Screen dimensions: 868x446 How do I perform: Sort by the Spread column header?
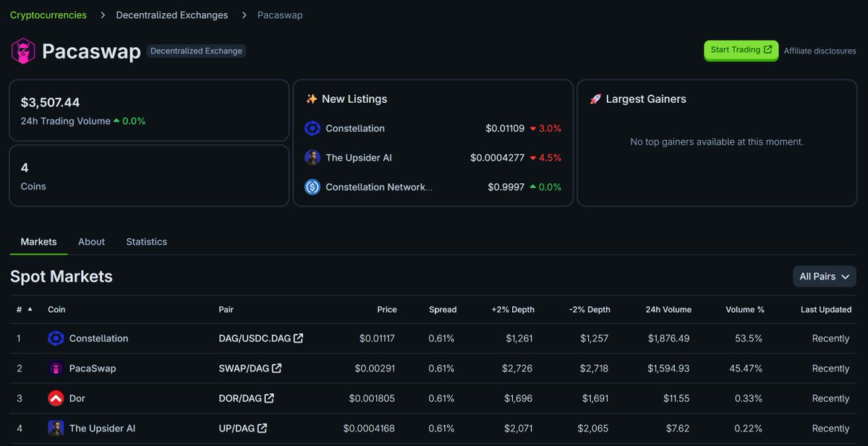click(x=443, y=309)
